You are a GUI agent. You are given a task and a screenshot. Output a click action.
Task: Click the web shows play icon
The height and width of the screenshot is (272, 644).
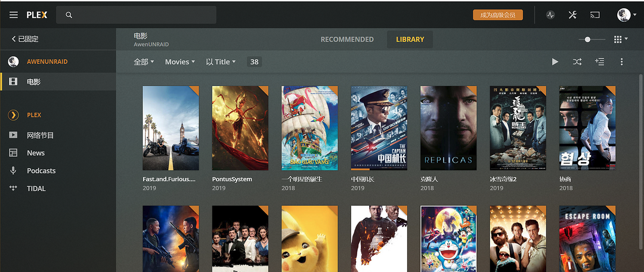tap(13, 135)
